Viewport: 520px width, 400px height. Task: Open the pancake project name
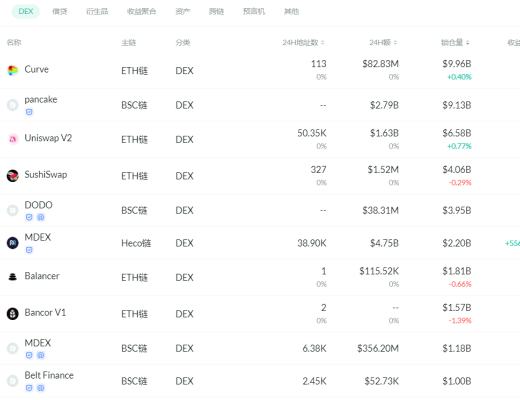41,99
